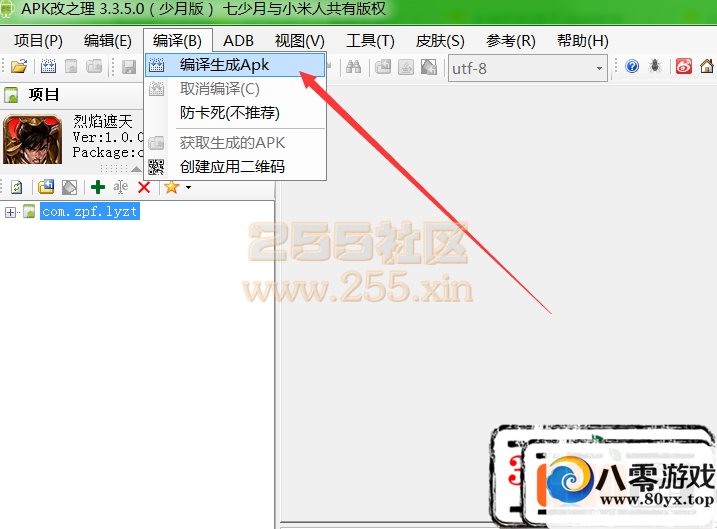717x529 pixels.
Task: Open the 编辑(E) menu
Action: pos(107,41)
